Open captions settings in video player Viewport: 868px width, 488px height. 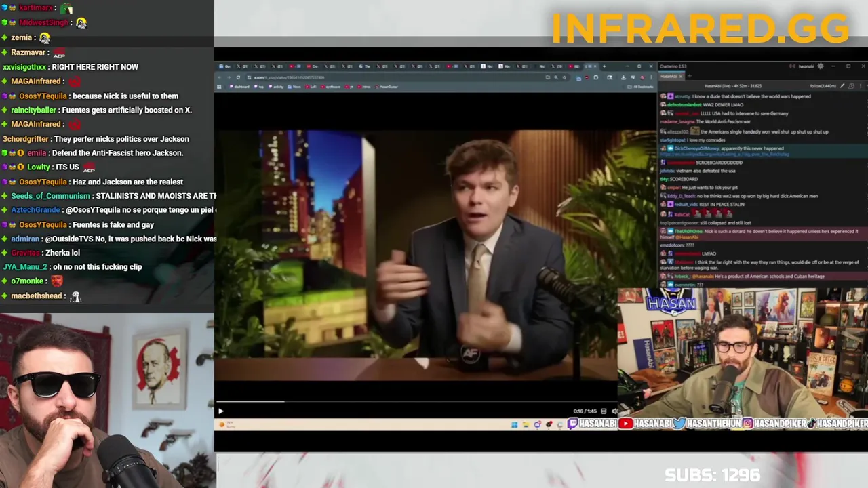(x=604, y=411)
